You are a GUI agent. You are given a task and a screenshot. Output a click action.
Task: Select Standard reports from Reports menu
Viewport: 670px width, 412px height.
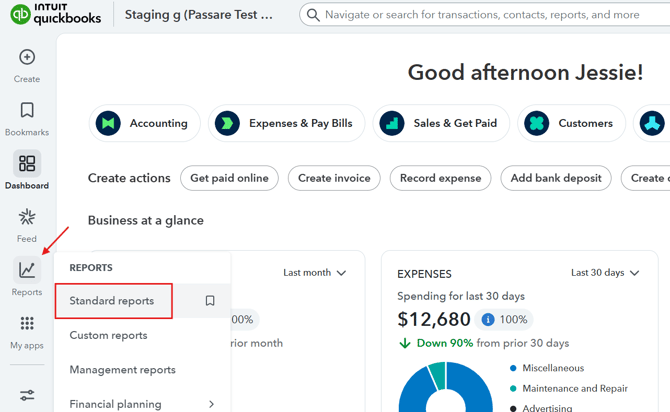(x=112, y=301)
